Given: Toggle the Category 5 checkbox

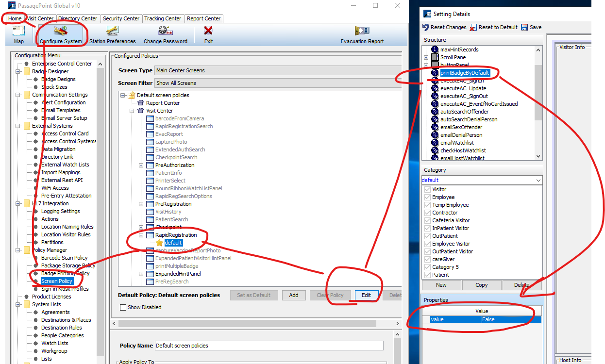Looking at the screenshot, I should coord(427,267).
